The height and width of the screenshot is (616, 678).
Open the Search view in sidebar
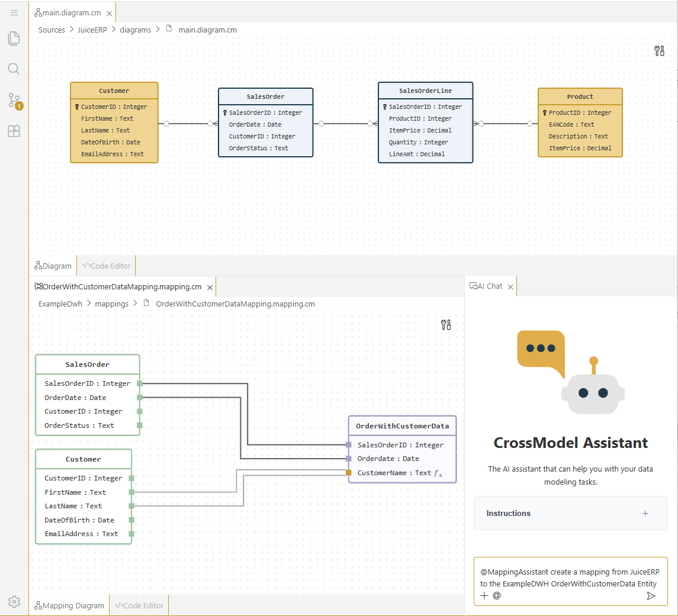pyautogui.click(x=14, y=69)
